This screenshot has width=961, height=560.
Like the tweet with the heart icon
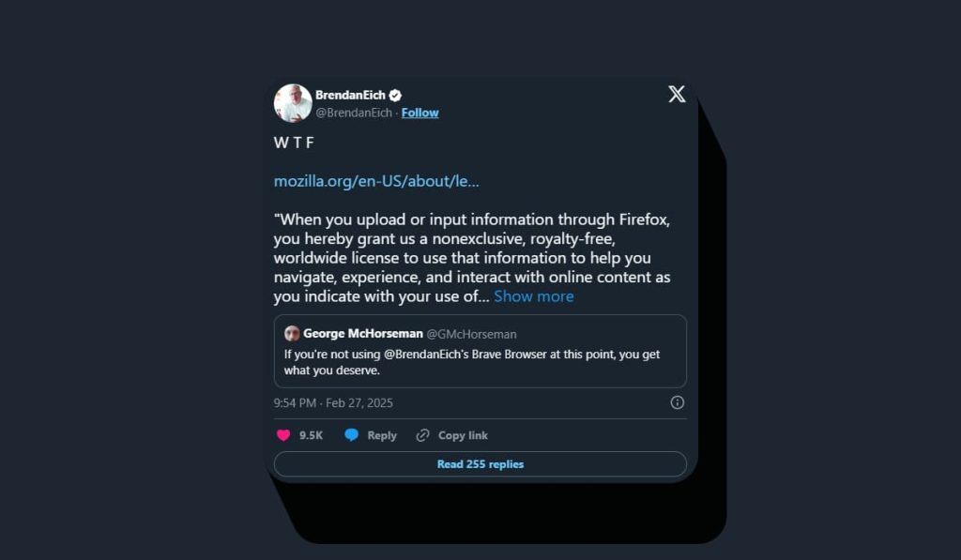point(283,435)
